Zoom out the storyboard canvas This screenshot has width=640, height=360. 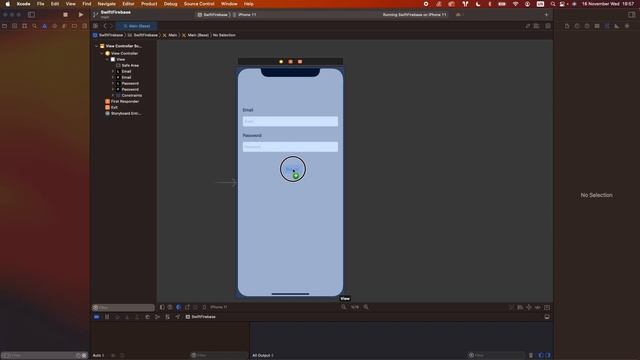pos(344,307)
